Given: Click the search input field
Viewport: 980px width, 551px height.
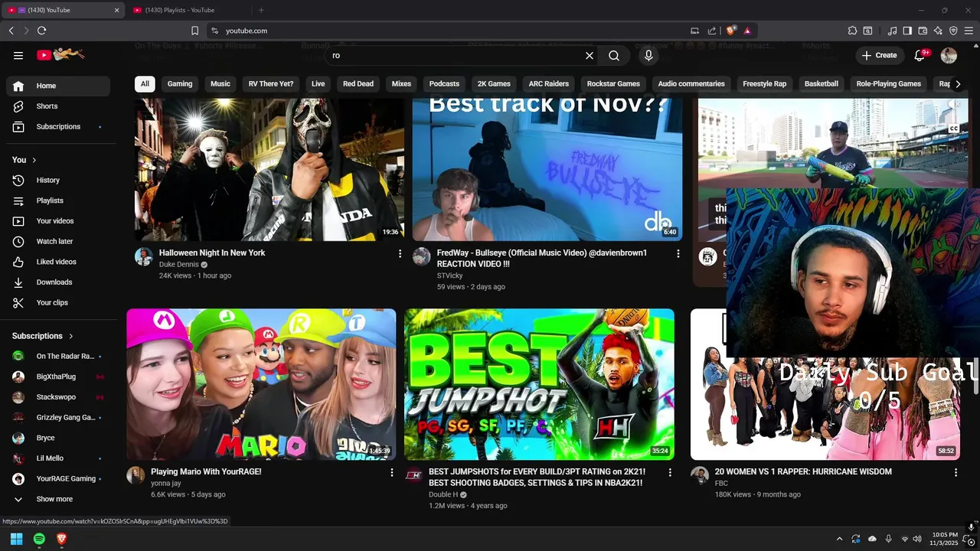Looking at the screenshot, I should point(456,55).
